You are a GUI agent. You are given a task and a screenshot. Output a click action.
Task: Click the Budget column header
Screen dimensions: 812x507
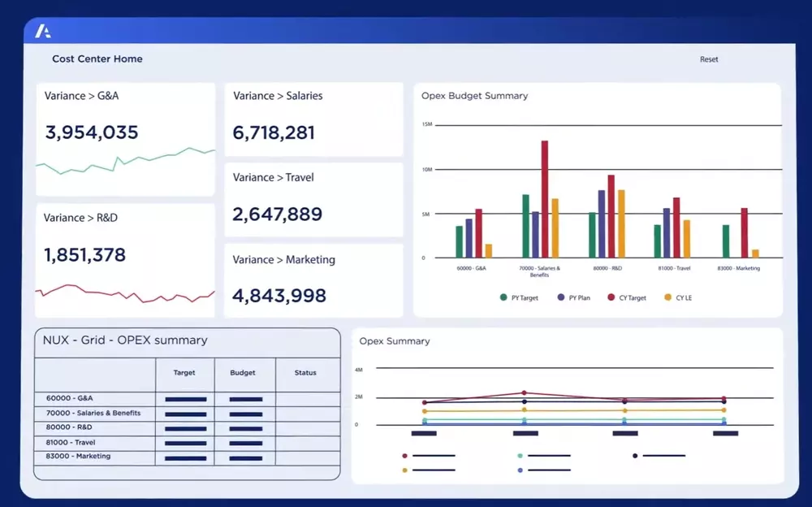point(242,373)
